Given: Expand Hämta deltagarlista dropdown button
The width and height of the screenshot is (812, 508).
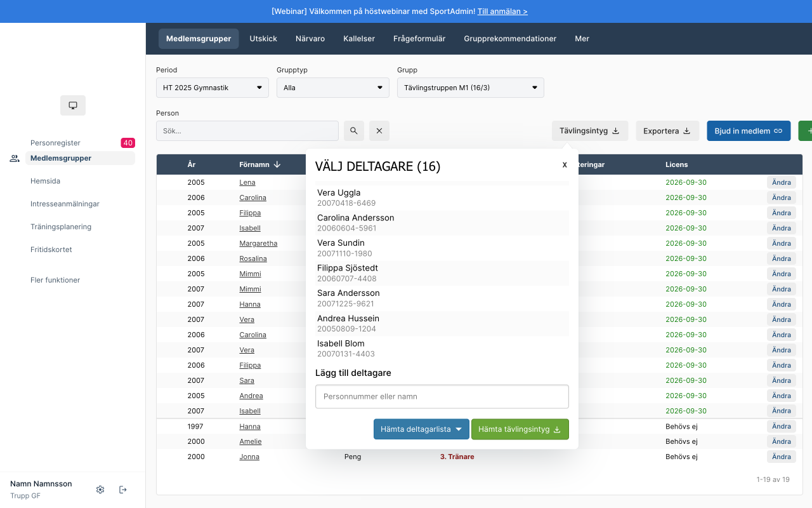Looking at the screenshot, I should click(x=421, y=429).
